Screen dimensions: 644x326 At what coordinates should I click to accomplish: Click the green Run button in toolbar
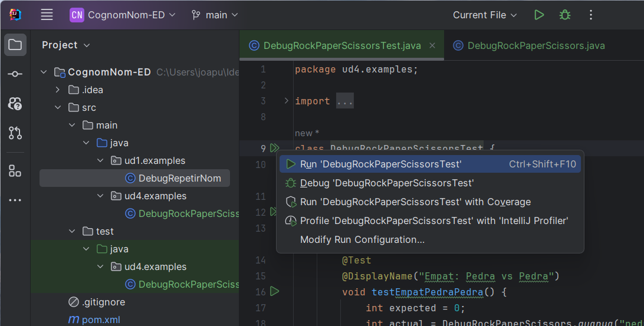click(x=539, y=15)
